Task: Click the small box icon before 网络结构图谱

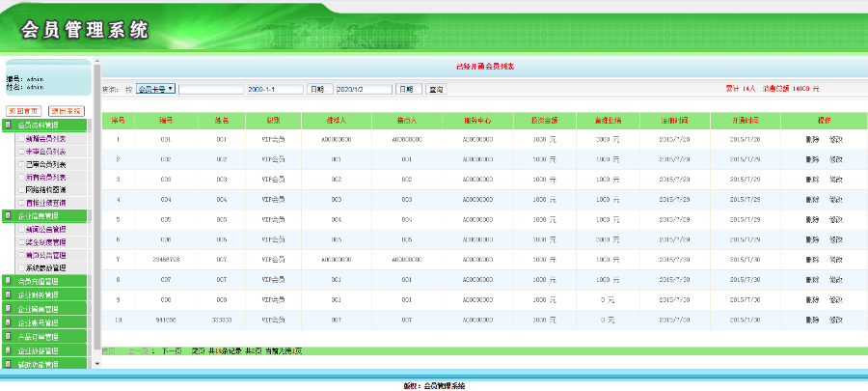Action: tap(21, 190)
